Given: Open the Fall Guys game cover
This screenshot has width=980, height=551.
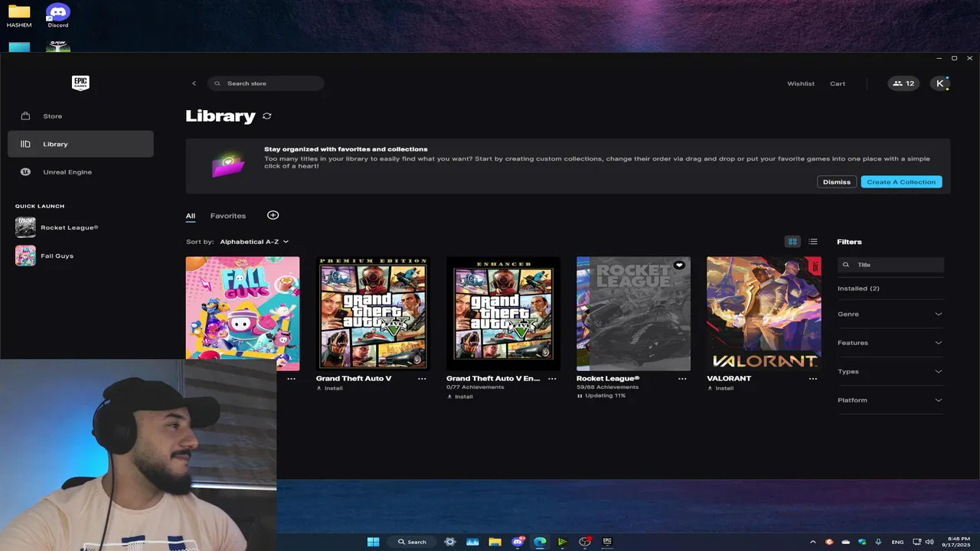Looking at the screenshot, I should click(x=243, y=314).
